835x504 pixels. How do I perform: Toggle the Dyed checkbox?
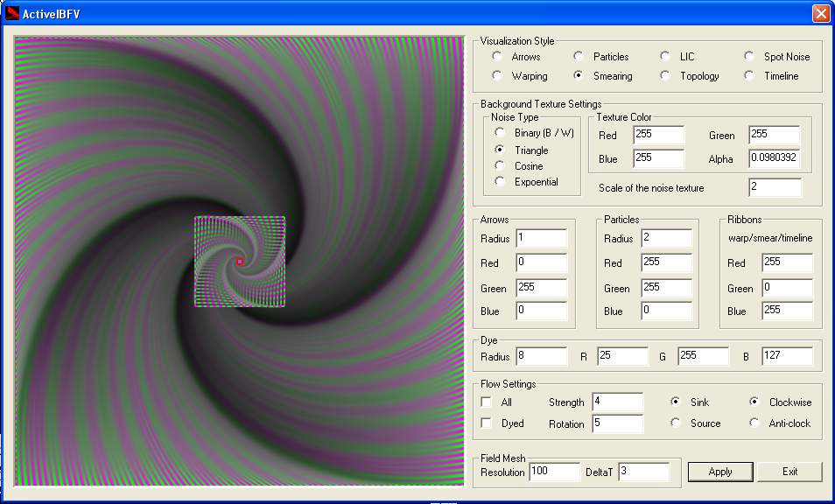pos(487,423)
